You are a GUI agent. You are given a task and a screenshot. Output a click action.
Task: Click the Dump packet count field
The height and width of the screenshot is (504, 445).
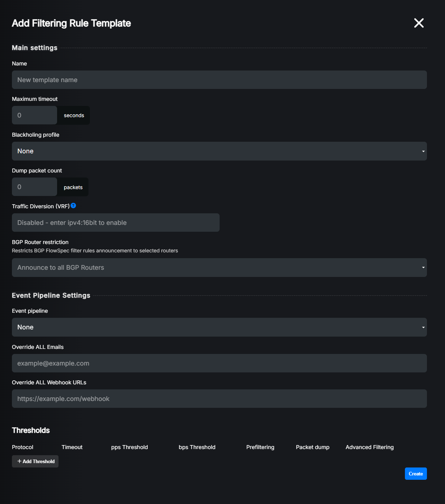coord(34,187)
